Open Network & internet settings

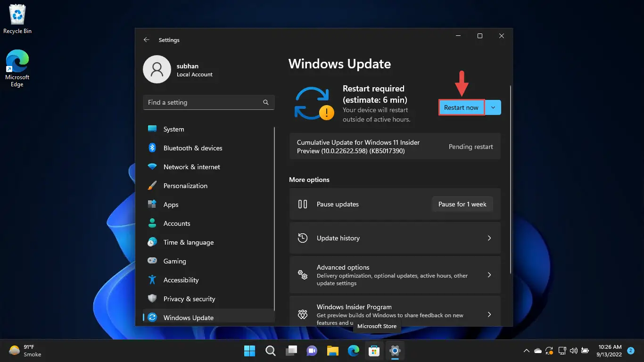208,167
